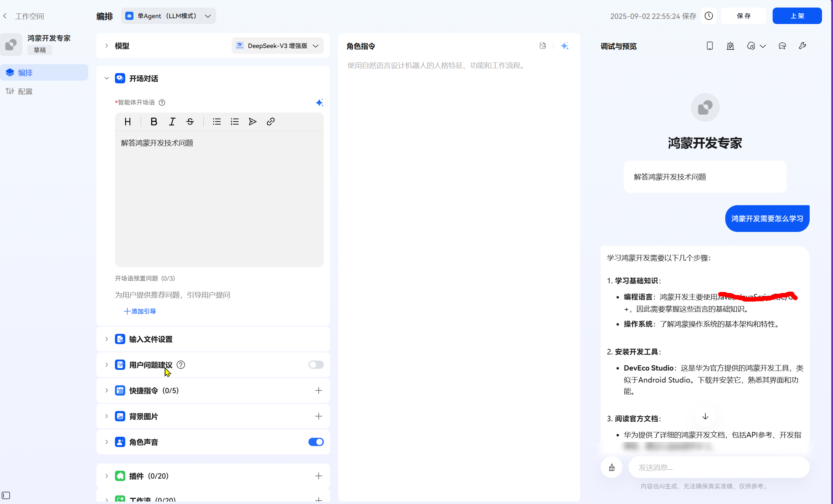833x504 pixels.
Task: Click the 草稿 status tag
Action: (x=40, y=50)
